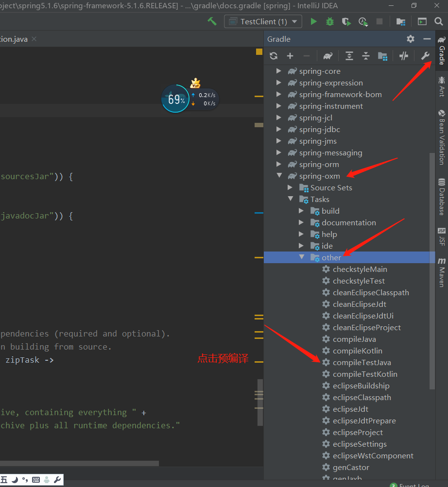Open Gradle panel settings gear
Viewport: 448px width, 487px height.
click(411, 39)
